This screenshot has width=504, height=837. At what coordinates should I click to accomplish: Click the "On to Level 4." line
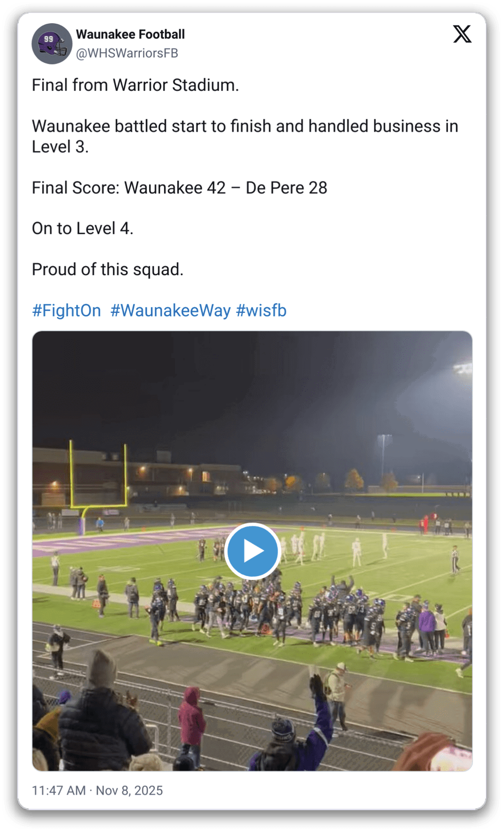tap(83, 228)
